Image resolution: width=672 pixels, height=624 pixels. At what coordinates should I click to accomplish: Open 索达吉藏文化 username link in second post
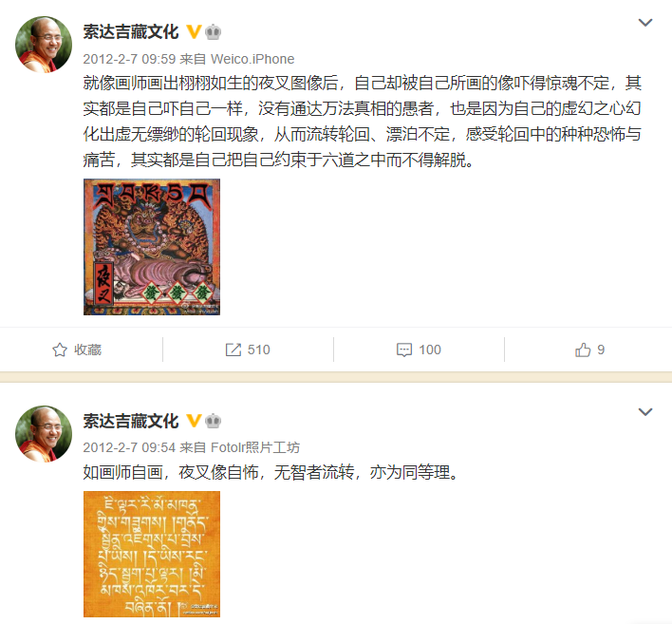click(x=131, y=421)
